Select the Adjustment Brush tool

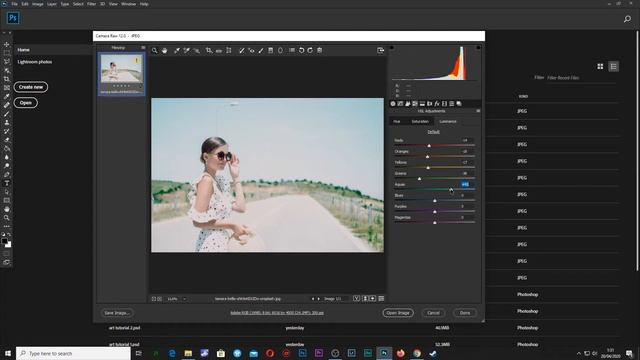pos(261,51)
